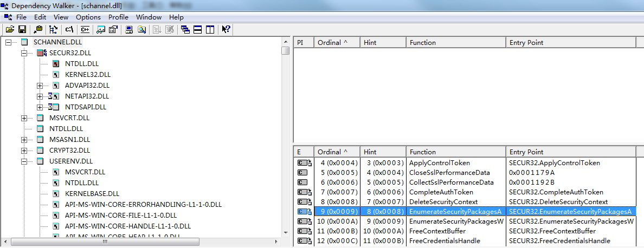
Task: Sort exports list by Hint column header
Action: click(383, 152)
